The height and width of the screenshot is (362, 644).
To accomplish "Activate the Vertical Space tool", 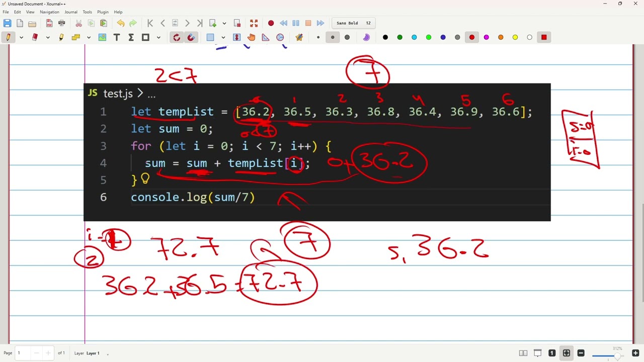I will [x=237, y=37].
